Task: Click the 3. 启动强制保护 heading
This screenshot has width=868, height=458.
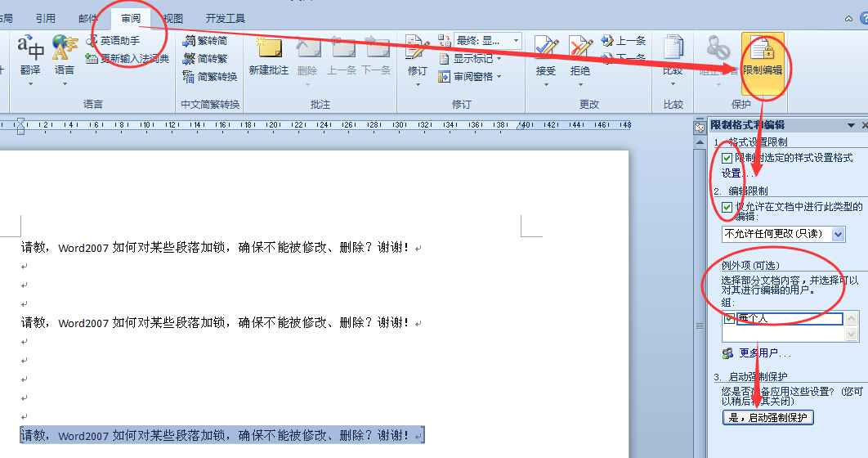Action: pyautogui.click(x=750, y=376)
